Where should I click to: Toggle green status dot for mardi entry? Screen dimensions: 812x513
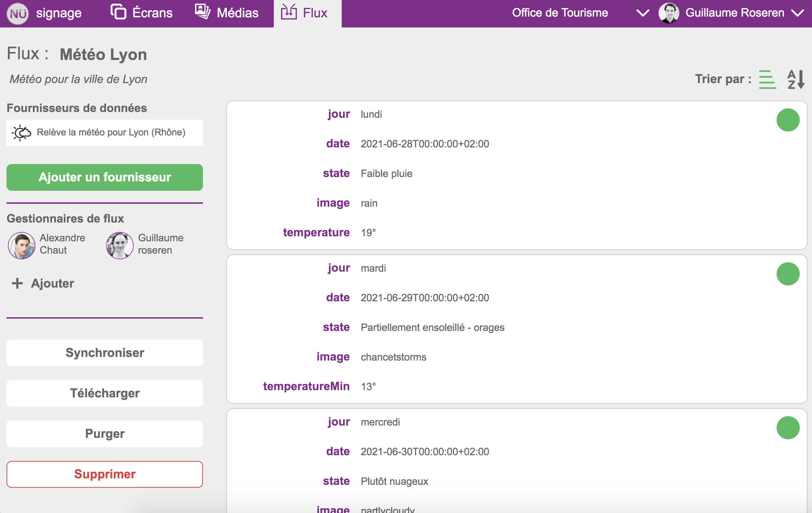(x=788, y=274)
